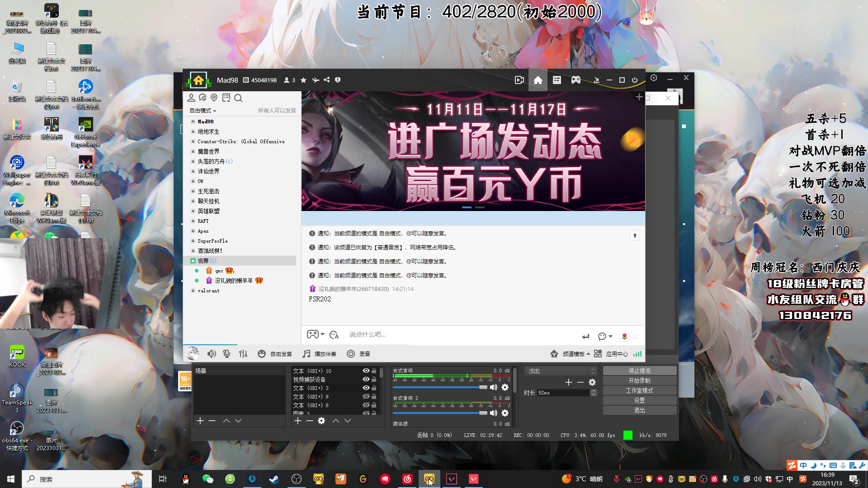Show source 文本 (GDI+) 8 via eye
This screenshot has height=488, width=868.
click(366, 405)
